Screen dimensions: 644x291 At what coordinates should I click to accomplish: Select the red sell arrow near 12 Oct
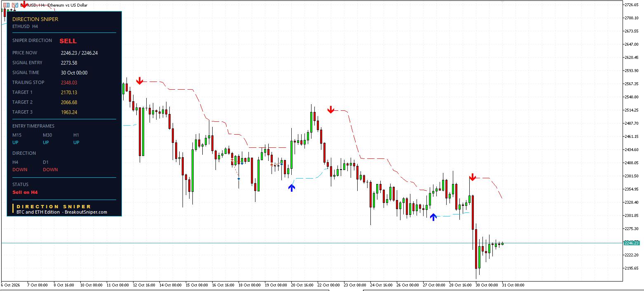tap(140, 81)
